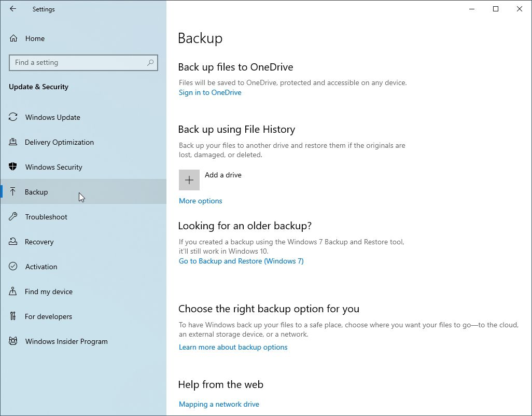The image size is (532, 416).
Task: Open the Windows Insider Program page
Action: [83, 341]
